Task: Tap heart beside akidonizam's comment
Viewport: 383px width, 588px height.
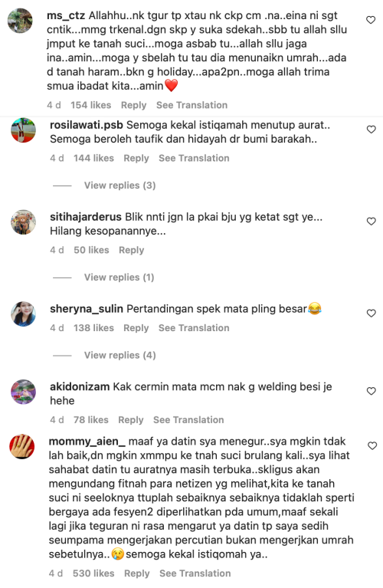Action: tap(371, 391)
